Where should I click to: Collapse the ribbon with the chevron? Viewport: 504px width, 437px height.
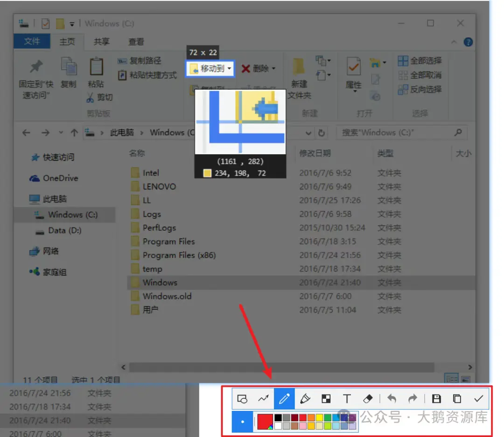454,42
